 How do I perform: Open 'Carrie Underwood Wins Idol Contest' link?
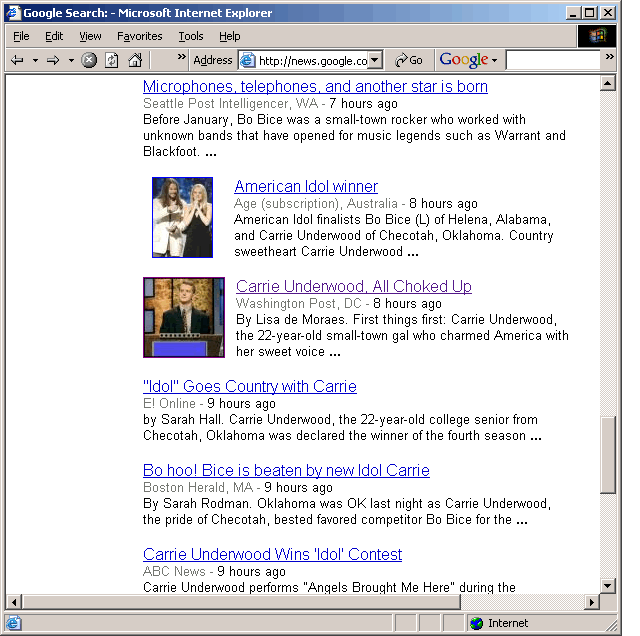tap(272, 554)
